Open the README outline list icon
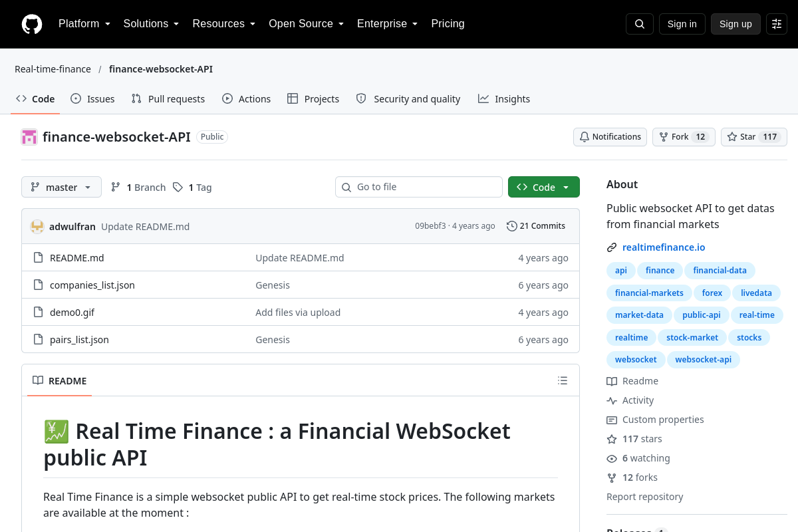This screenshot has width=798, height=532. click(x=563, y=380)
